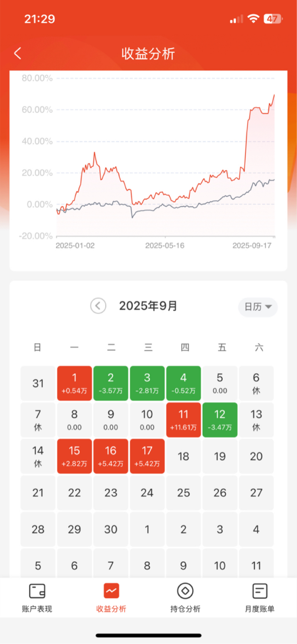Viewport: 297px width, 644px height.
Task: Select September 2 showing -3.57万
Action: coord(111,383)
